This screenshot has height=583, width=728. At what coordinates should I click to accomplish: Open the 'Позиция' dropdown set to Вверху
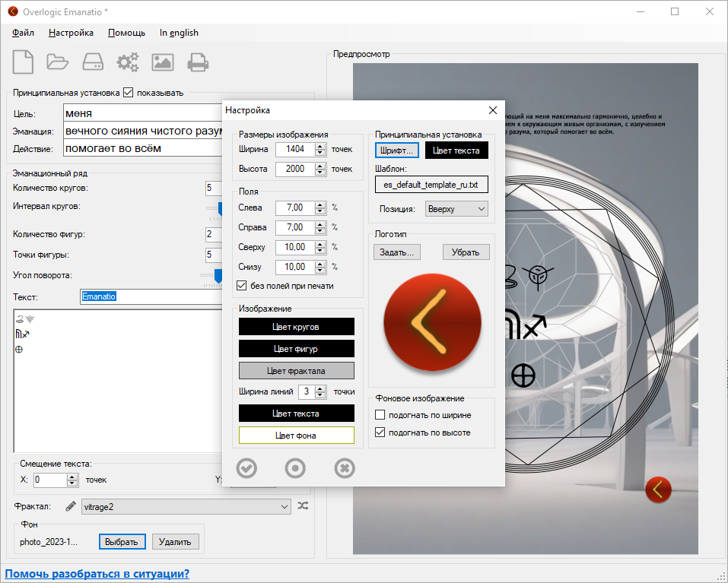click(456, 209)
